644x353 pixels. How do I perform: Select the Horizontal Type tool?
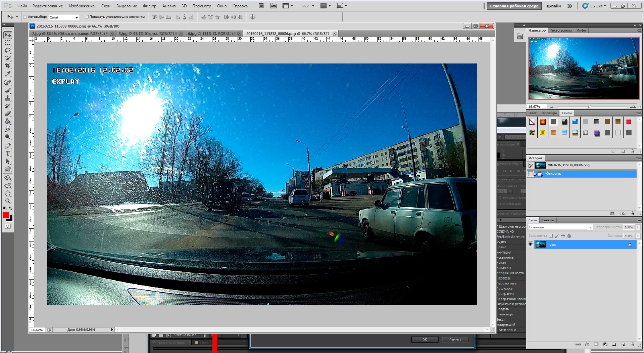(x=8, y=154)
